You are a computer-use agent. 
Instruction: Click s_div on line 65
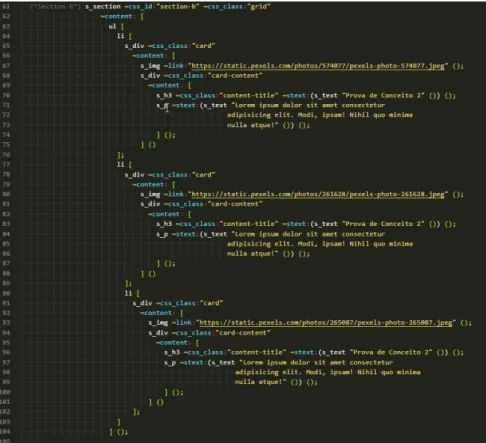(x=134, y=46)
